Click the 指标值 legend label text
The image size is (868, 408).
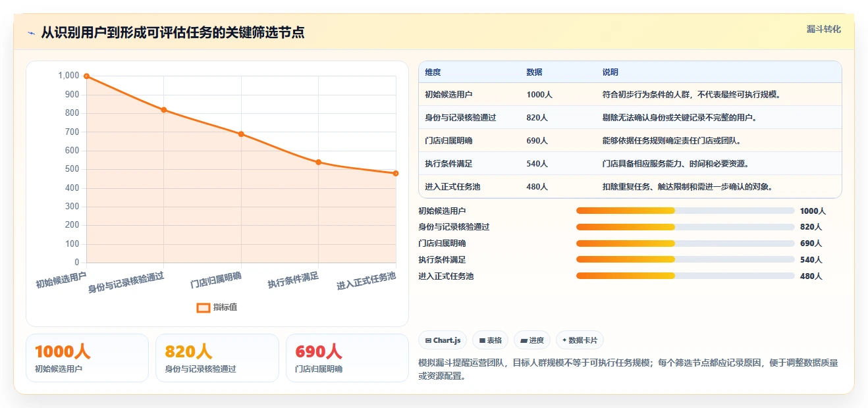click(225, 307)
